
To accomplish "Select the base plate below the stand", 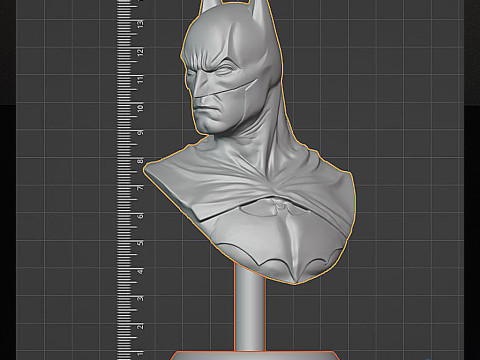I will click(x=255, y=356).
